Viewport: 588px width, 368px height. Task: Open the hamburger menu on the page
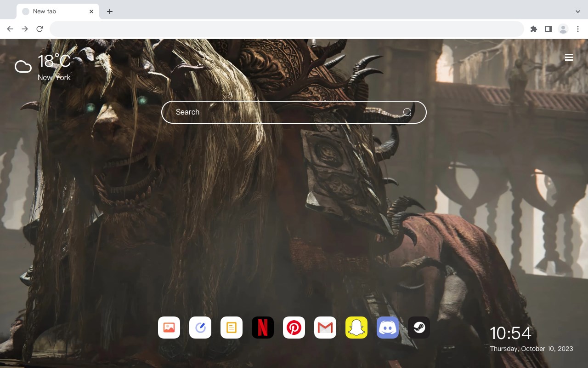pyautogui.click(x=569, y=57)
